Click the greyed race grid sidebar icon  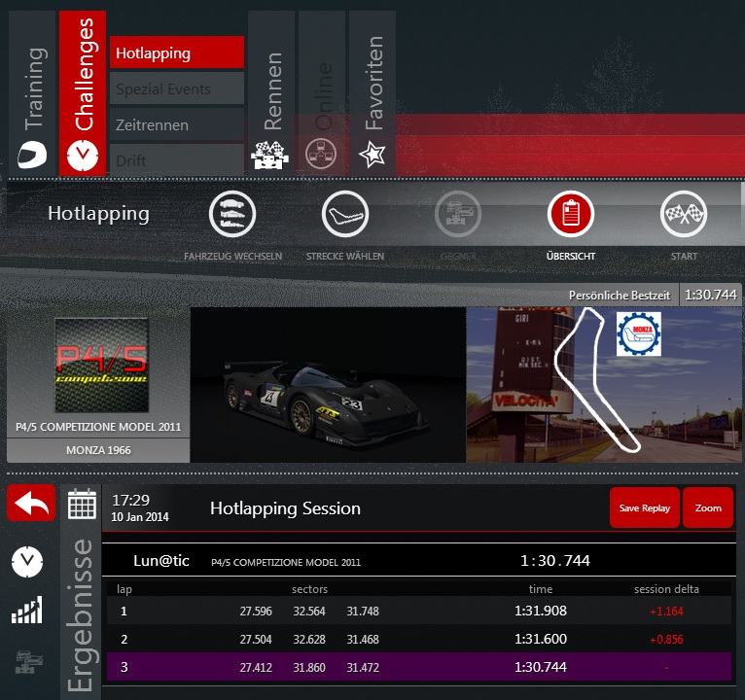tap(28, 662)
